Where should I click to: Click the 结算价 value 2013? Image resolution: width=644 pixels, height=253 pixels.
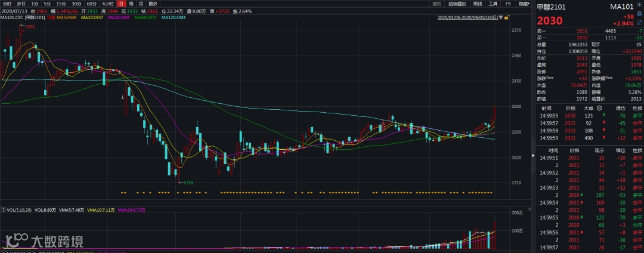pos(636,98)
